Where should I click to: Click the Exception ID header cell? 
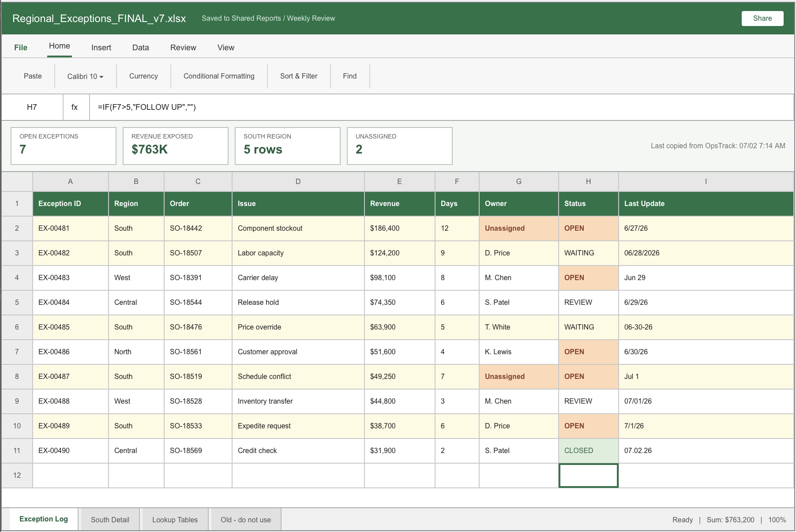coord(71,203)
